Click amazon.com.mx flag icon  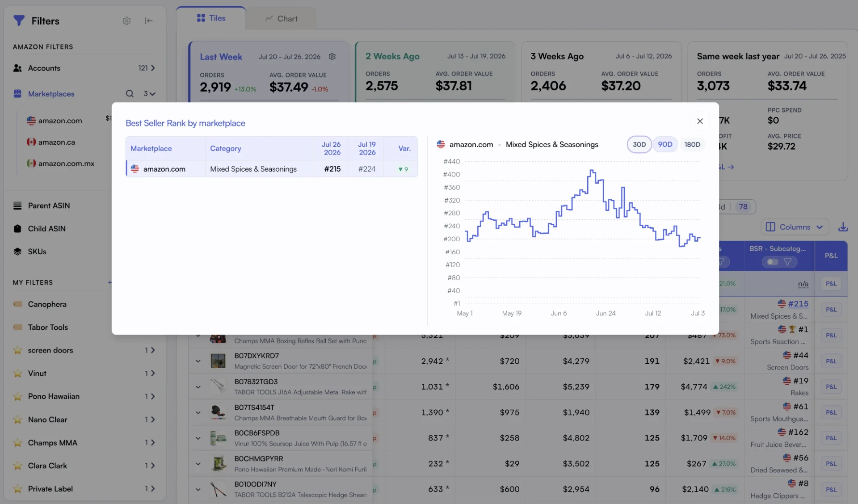coord(31,164)
